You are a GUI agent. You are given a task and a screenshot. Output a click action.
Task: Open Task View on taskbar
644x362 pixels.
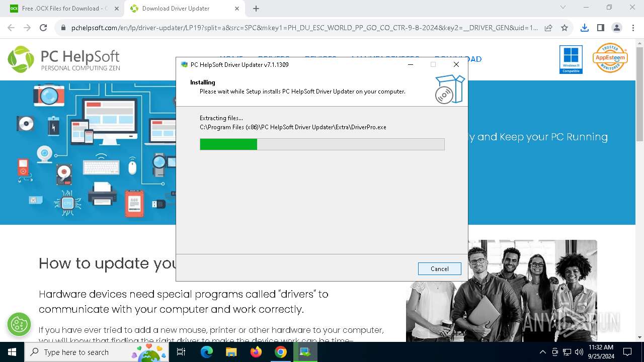(182, 352)
